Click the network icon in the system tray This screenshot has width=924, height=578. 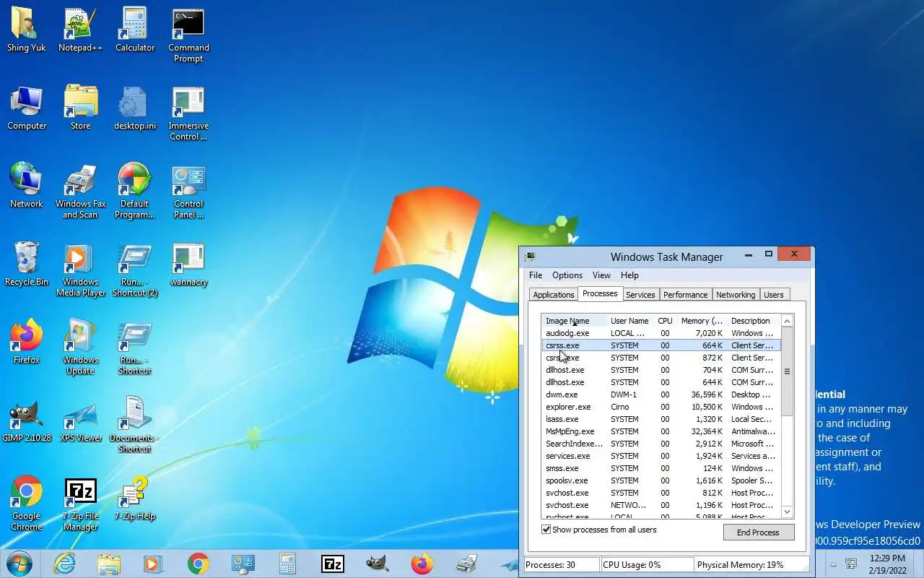pyautogui.click(x=851, y=564)
